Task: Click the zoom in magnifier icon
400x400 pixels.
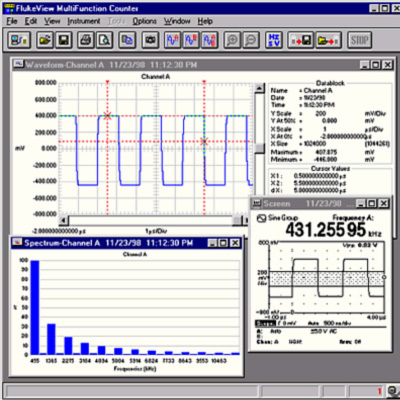Action: coord(232,40)
